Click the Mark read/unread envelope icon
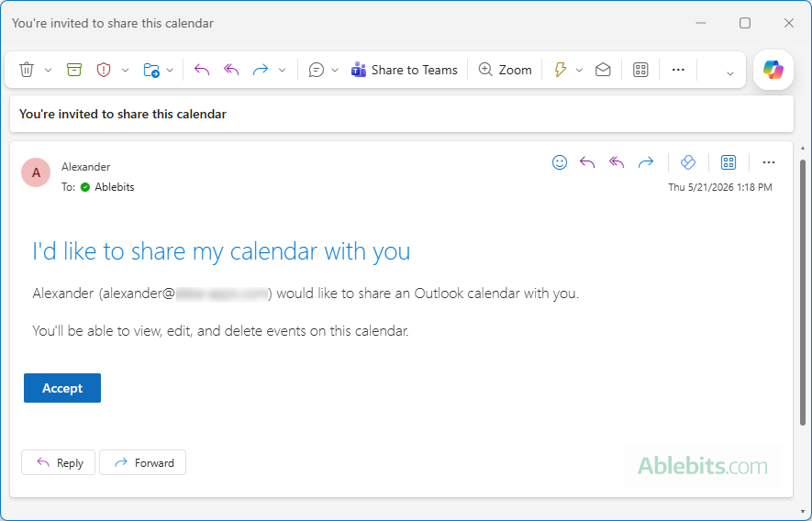The height and width of the screenshot is (521, 812). click(603, 70)
